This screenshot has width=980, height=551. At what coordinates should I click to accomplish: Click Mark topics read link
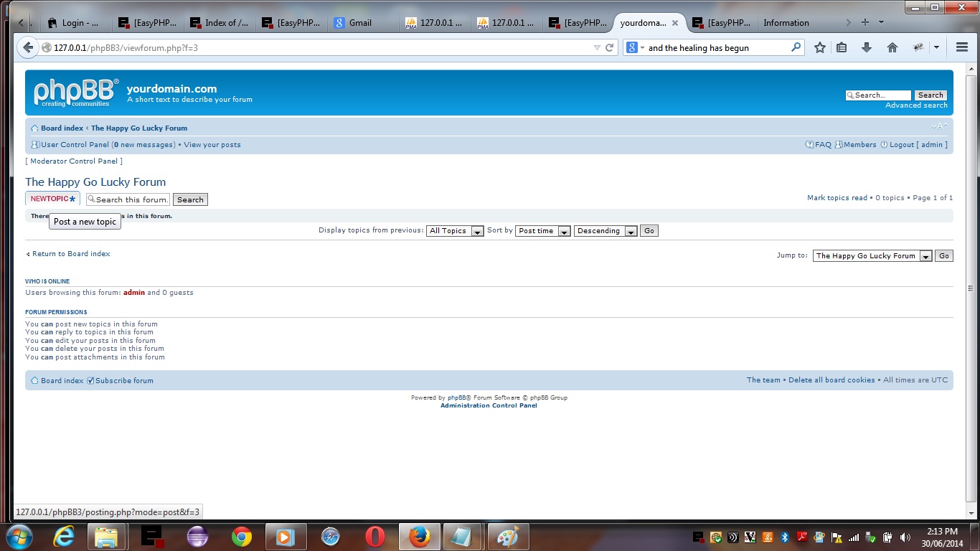pyautogui.click(x=837, y=198)
